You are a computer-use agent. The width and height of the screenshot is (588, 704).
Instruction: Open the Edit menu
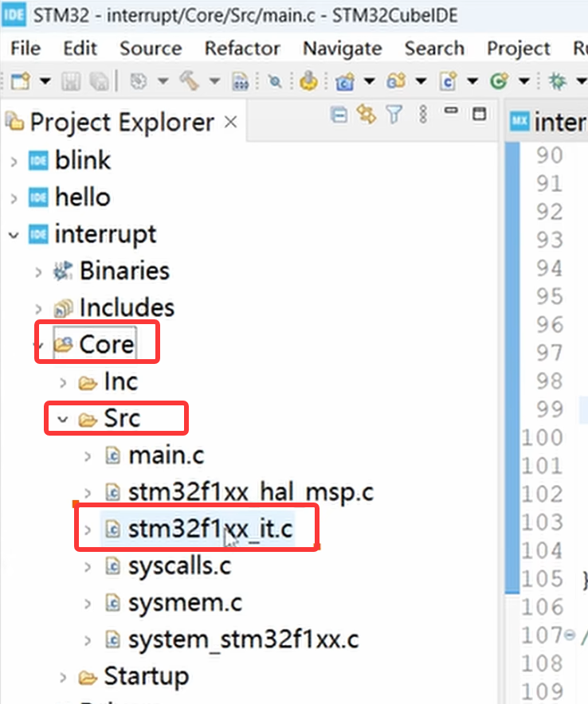(80, 48)
